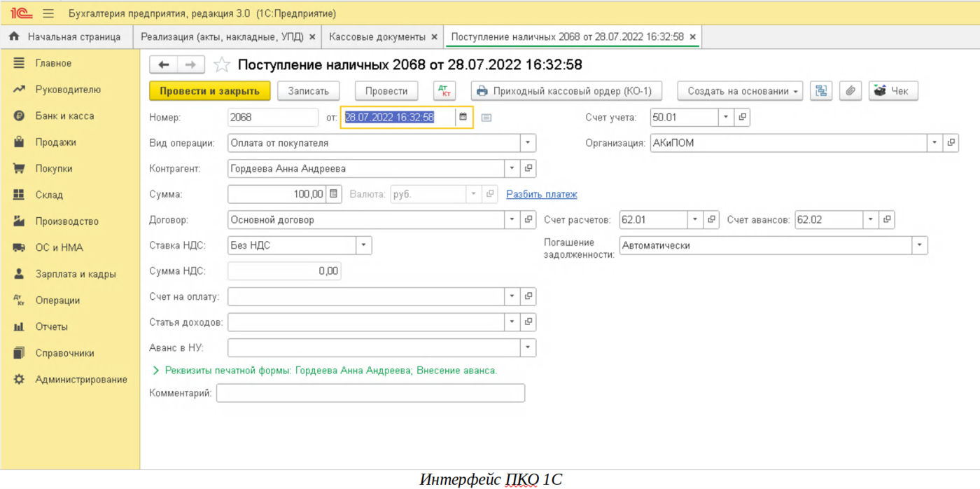Open the Контрагент record via open icon
The height and width of the screenshot is (489, 980).
point(528,168)
